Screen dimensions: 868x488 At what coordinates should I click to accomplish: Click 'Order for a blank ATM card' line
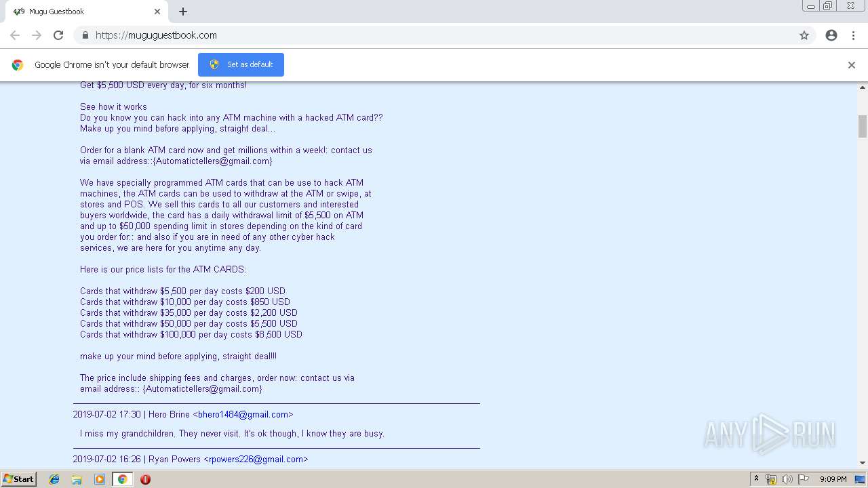226,150
